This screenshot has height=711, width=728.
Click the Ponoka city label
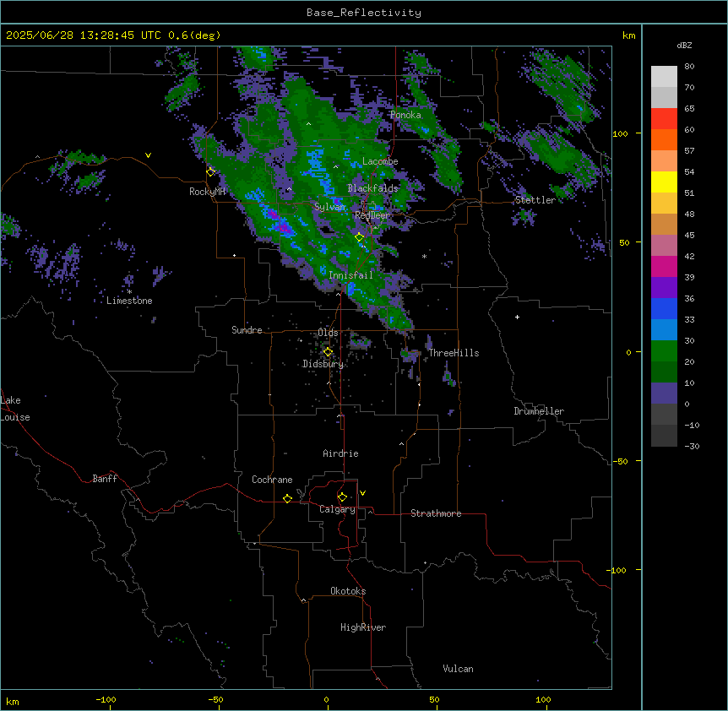pyautogui.click(x=405, y=115)
